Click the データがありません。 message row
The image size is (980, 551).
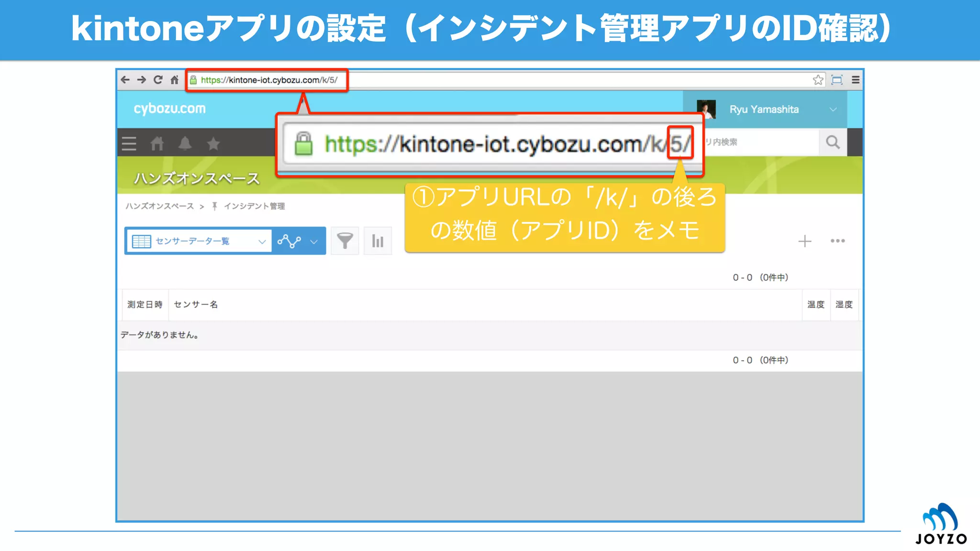pyautogui.click(x=490, y=335)
